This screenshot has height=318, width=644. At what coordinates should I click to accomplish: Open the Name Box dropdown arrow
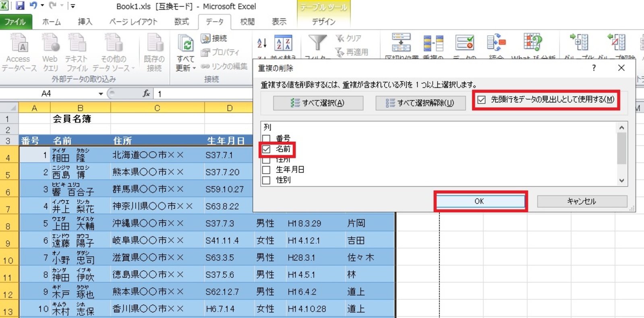pos(101,94)
